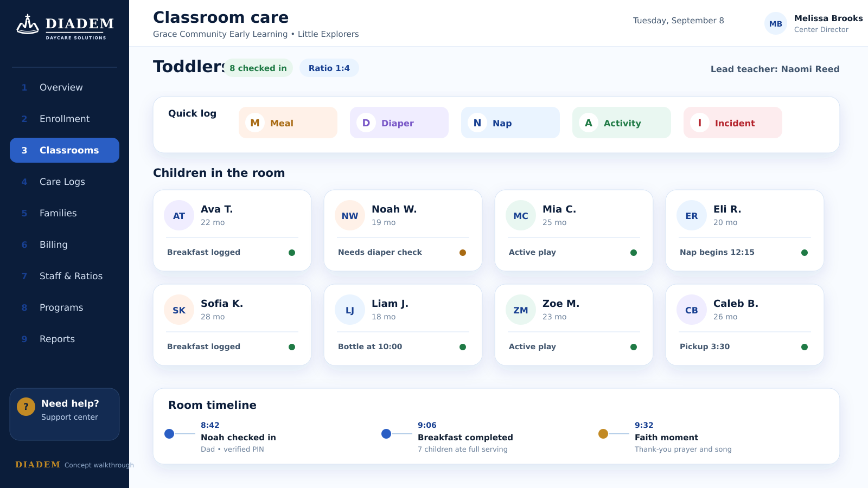Select the MC avatar for Mia C.
868x488 pixels.
tap(521, 215)
